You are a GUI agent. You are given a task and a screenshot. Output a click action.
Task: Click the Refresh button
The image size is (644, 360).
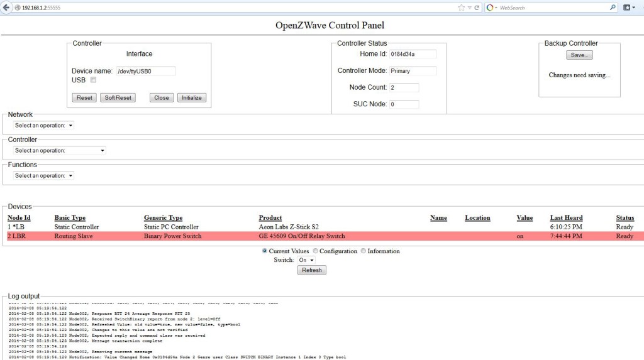tap(312, 270)
